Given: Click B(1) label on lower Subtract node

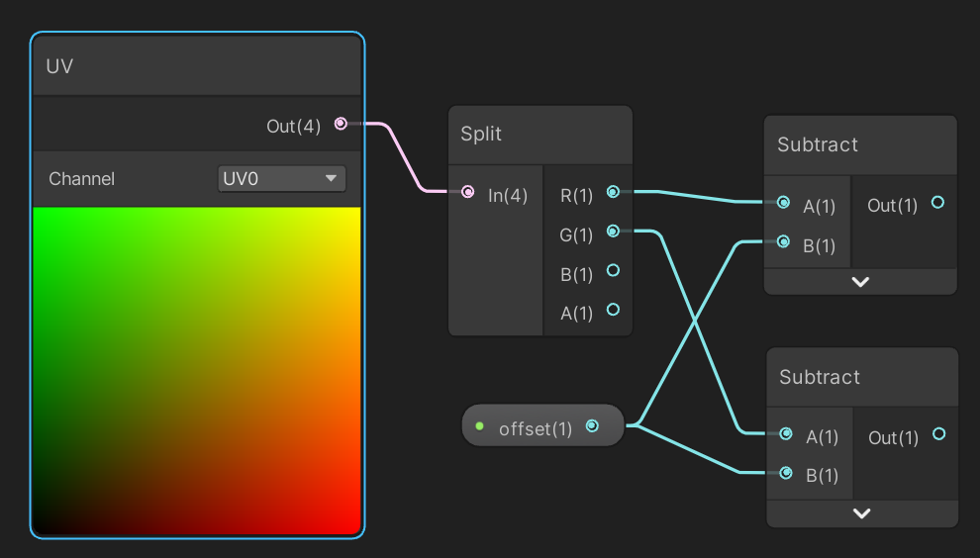Looking at the screenshot, I should tap(822, 476).
